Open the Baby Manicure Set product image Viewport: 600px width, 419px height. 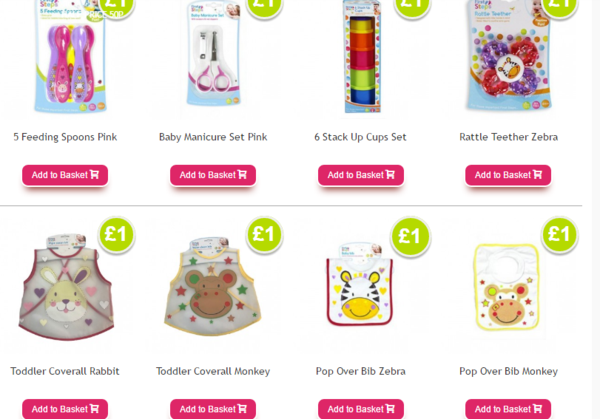coord(214,54)
